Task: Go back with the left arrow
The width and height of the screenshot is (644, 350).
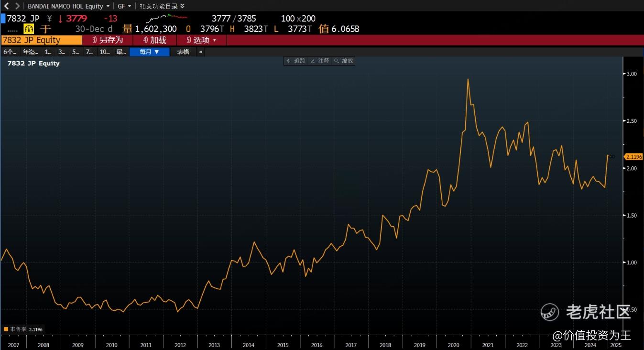Action: pos(7,6)
